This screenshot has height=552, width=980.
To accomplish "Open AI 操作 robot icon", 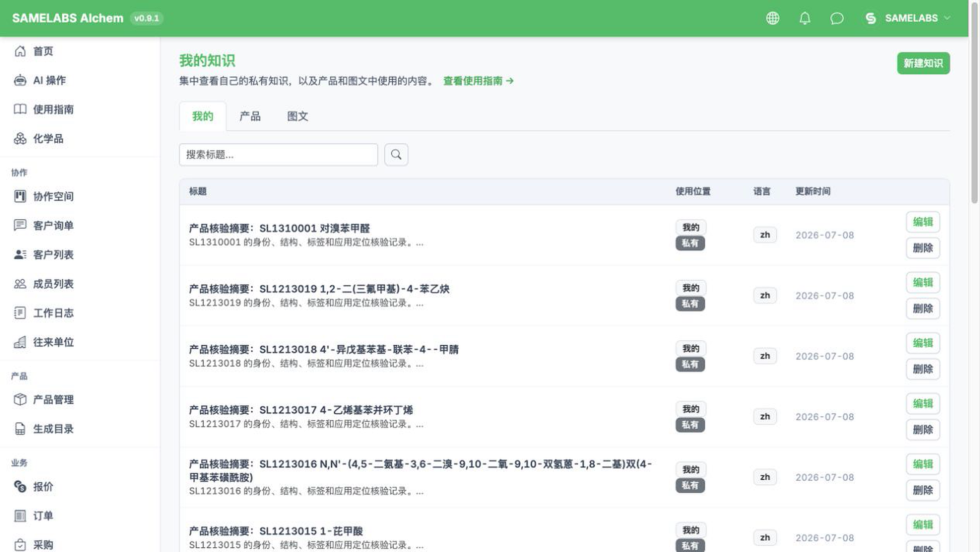I will (x=20, y=80).
